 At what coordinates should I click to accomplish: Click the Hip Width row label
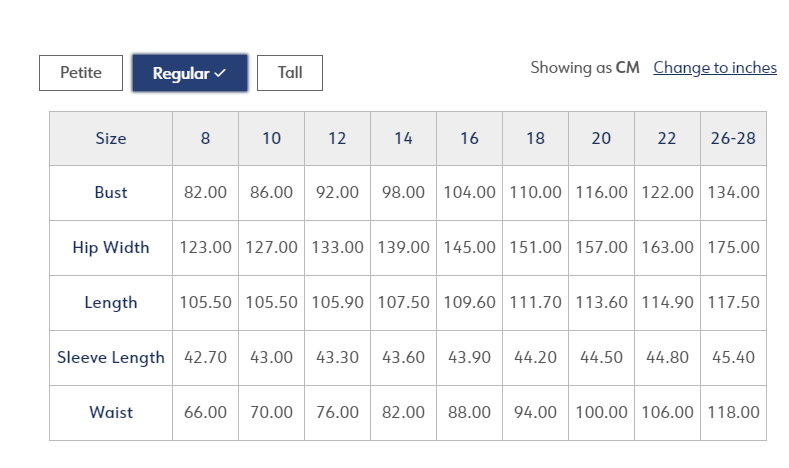tap(111, 248)
